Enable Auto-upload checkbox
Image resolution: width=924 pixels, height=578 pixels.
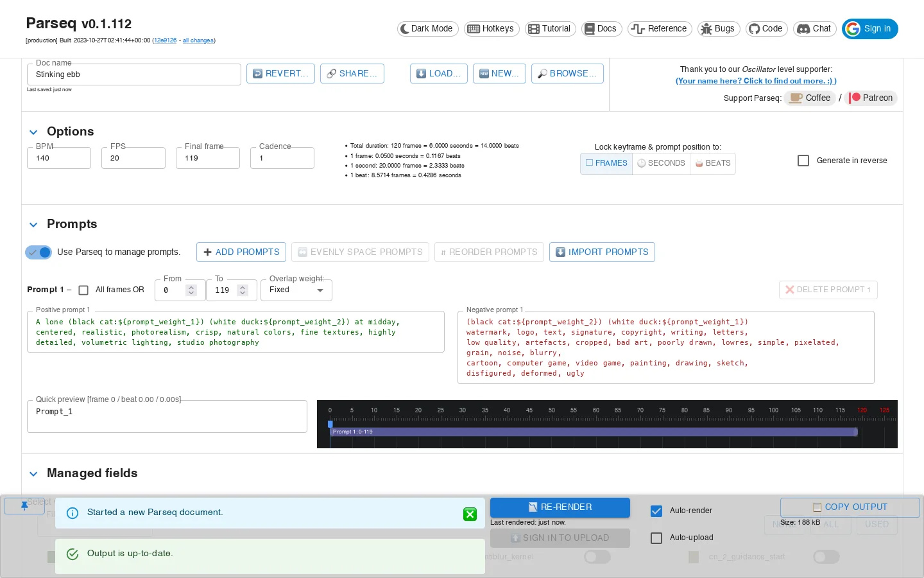tap(656, 538)
